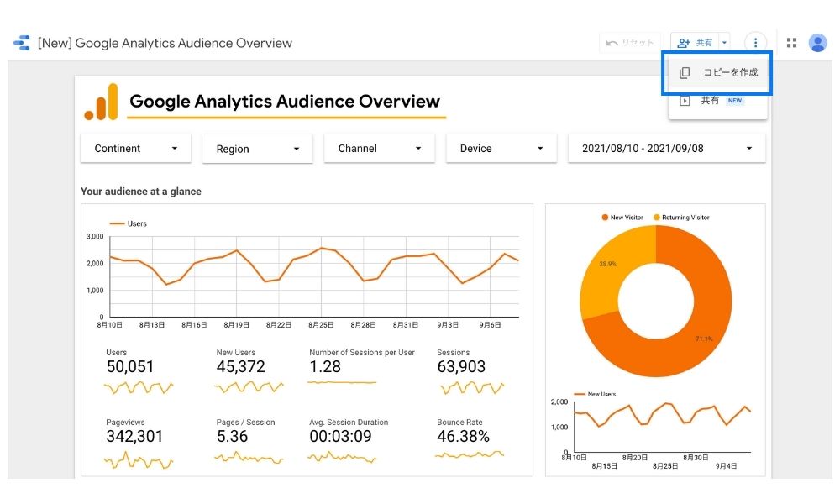Viewport: 840px width, 504px height.
Task: Click the Sessions sparkline under 63,903
Action: click(471, 387)
